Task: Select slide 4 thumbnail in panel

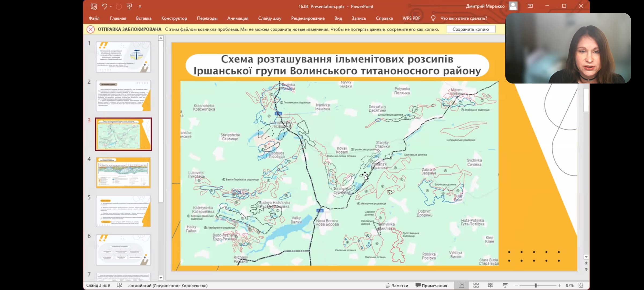Action: click(123, 173)
